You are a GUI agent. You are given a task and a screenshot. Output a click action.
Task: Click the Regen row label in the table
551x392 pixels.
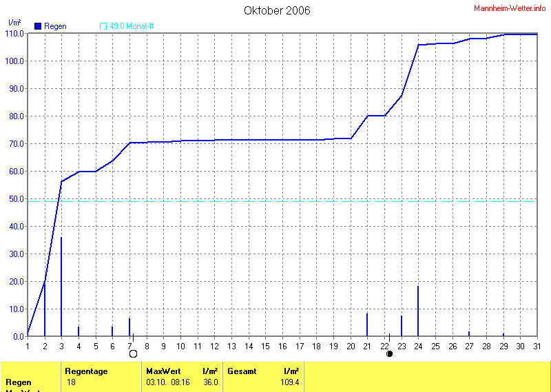pyautogui.click(x=19, y=382)
